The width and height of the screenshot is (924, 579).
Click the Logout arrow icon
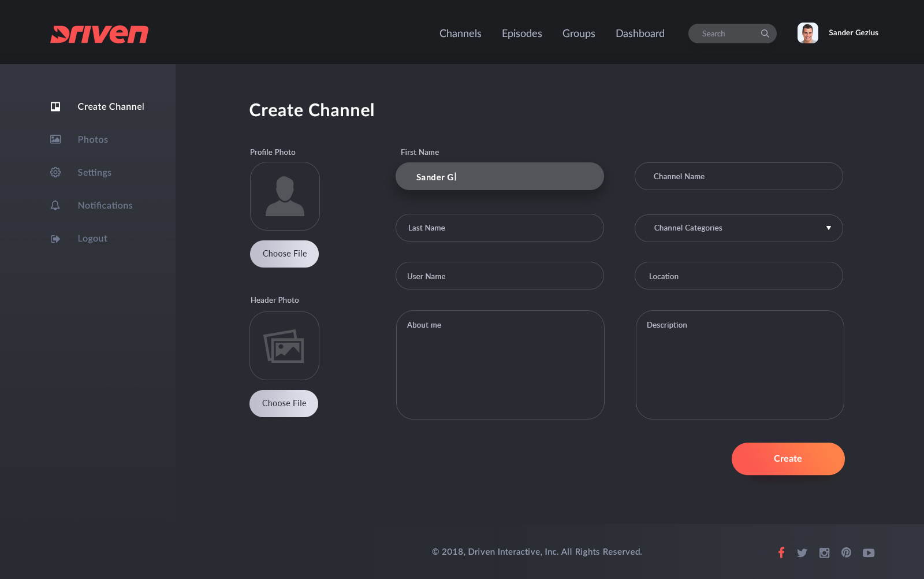(x=55, y=239)
